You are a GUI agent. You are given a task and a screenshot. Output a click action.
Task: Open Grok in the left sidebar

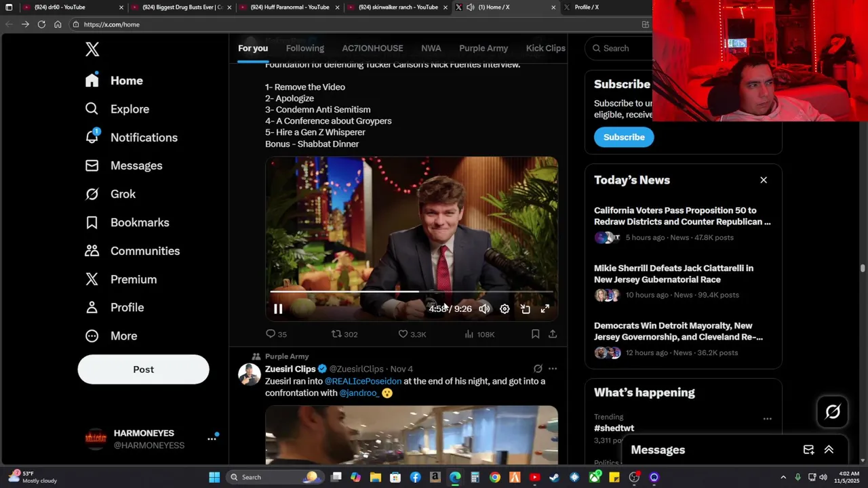[110, 195]
